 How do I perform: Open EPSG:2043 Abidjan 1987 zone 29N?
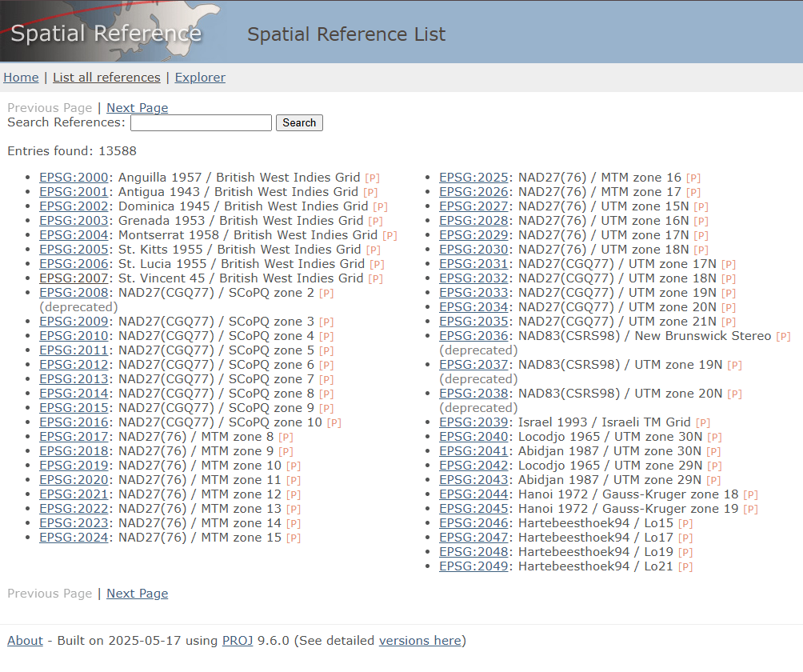click(473, 480)
